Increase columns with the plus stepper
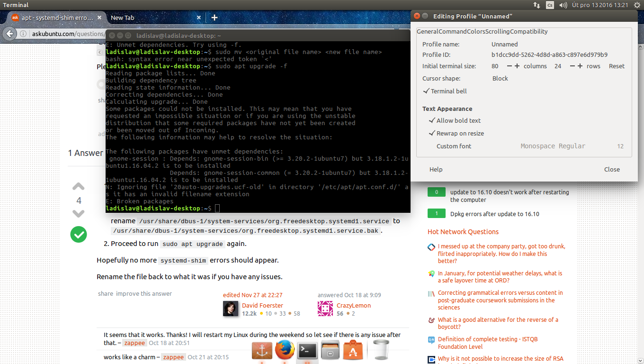 tap(517, 66)
